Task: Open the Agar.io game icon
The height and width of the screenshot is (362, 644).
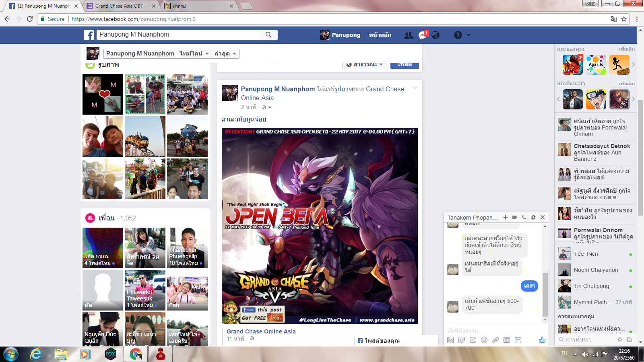Action: [596, 65]
